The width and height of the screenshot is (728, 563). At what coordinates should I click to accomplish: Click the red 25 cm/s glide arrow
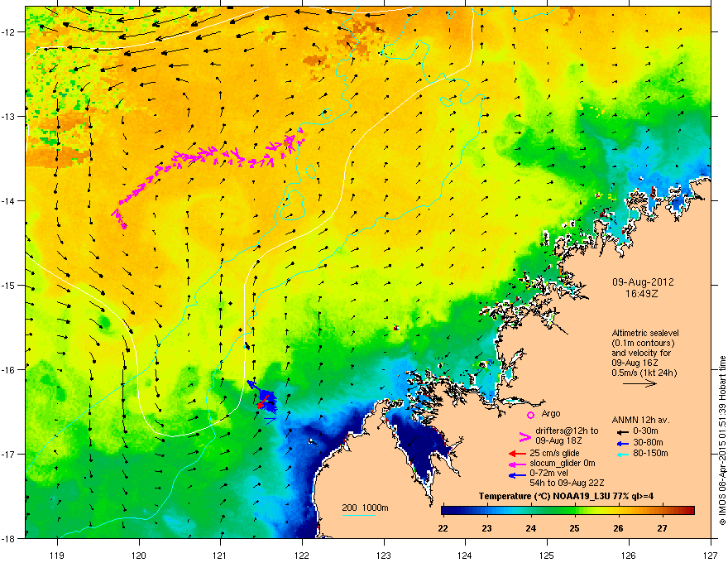(517, 454)
